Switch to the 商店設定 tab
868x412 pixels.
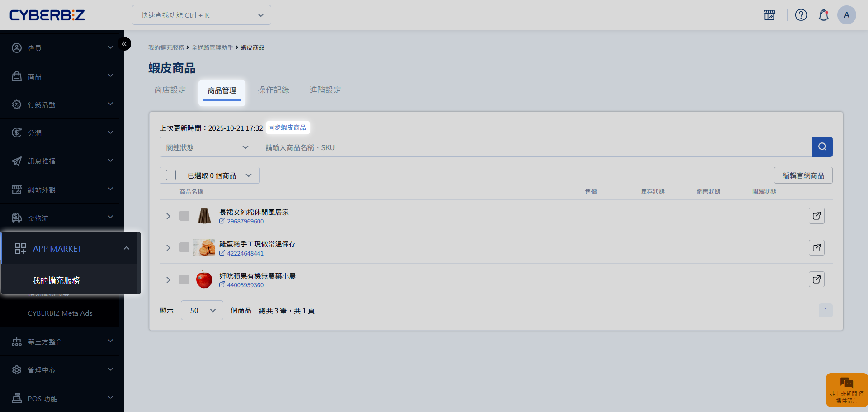(x=170, y=90)
